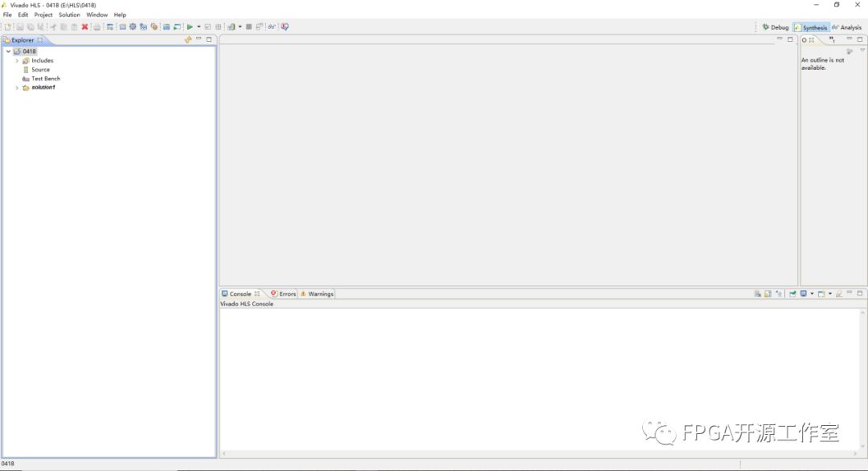This screenshot has height=471, width=868.
Task: Collapse the 0418 project tree node
Action: (x=8, y=51)
